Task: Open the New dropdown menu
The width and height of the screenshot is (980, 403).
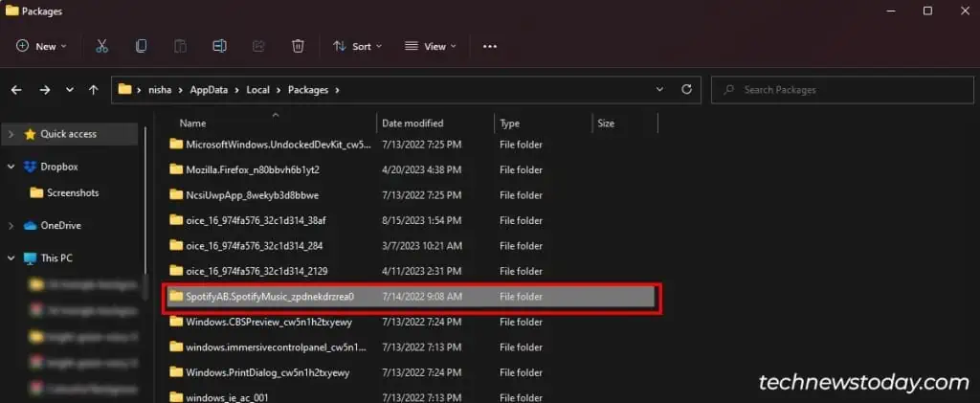Action: (41, 46)
